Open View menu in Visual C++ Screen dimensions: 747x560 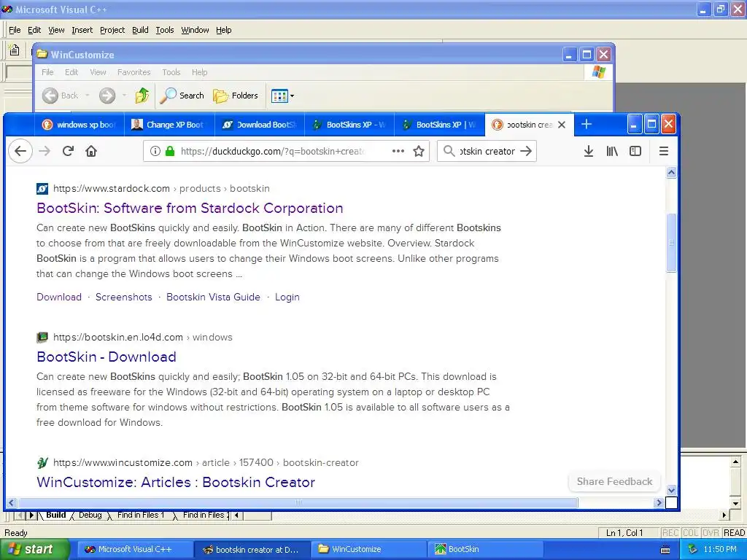coord(56,30)
